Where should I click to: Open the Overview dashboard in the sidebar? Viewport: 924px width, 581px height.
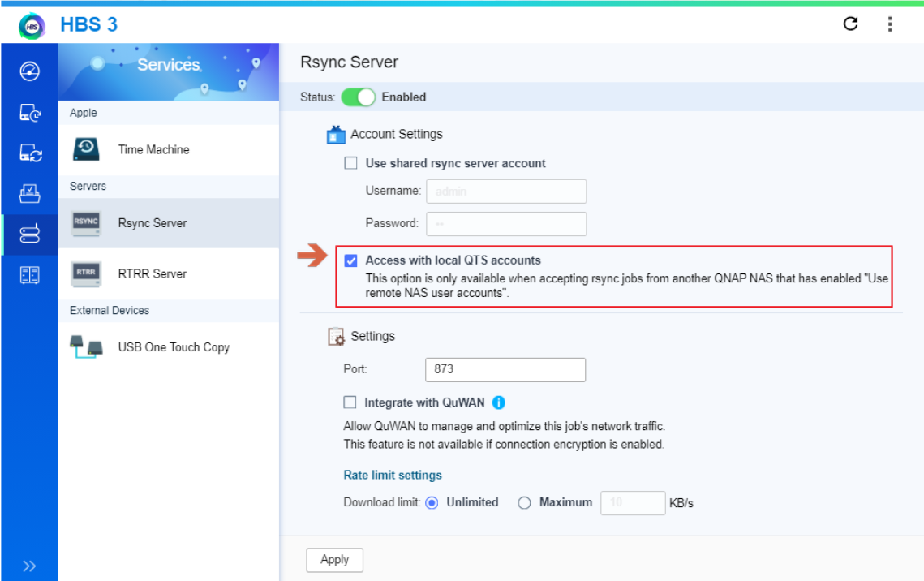click(x=30, y=71)
